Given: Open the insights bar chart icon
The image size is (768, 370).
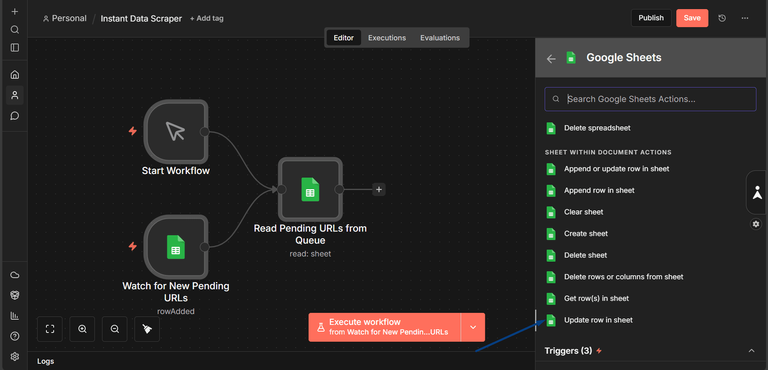Looking at the screenshot, I should tap(15, 316).
